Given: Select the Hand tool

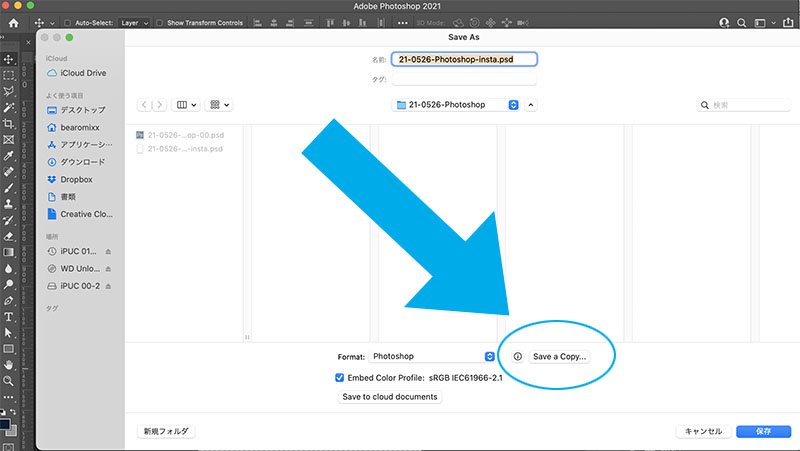Looking at the screenshot, I should click(x=9, y=365).
